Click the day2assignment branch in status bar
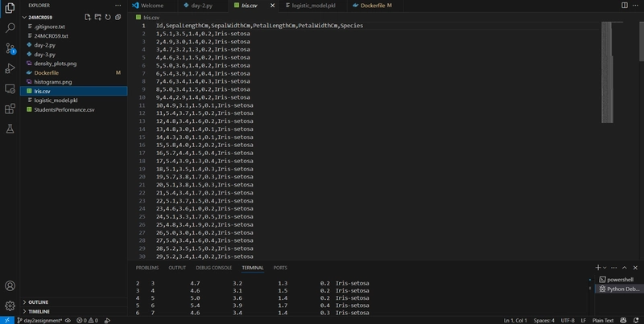This screenshot has width=644, height=324. [39, 320]
